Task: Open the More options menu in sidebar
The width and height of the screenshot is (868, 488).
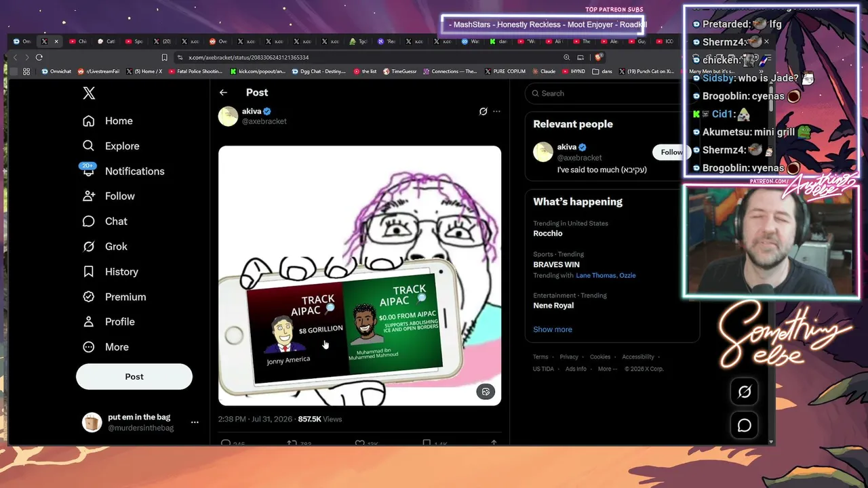Action: 106,347
